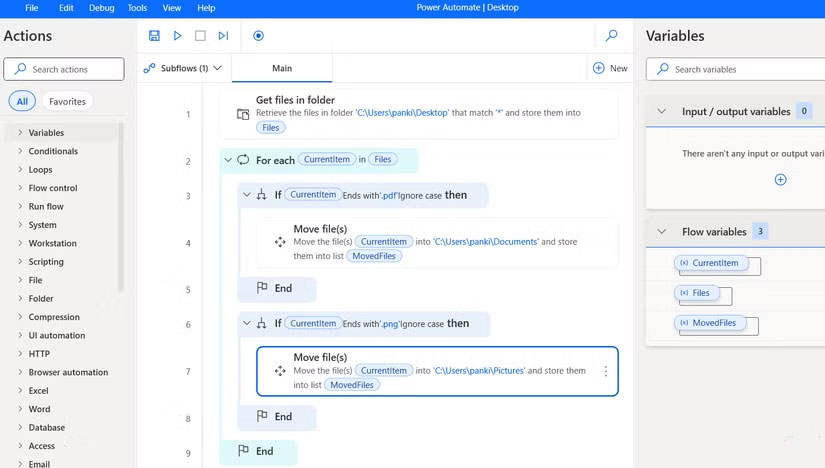825x468 pixels.
Task: Click the Run next action icon
Action: [223, 36]
